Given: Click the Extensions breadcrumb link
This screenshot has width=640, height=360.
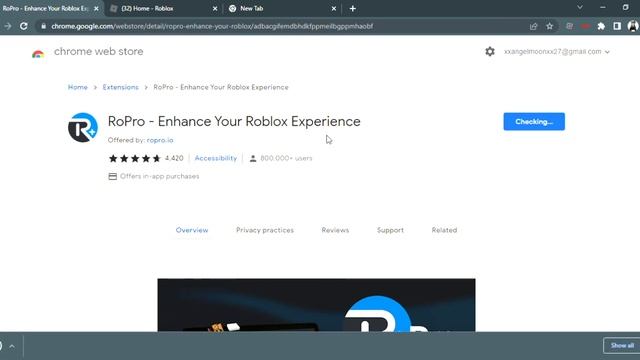Looking at the screenshot, I should pos(120,87).
